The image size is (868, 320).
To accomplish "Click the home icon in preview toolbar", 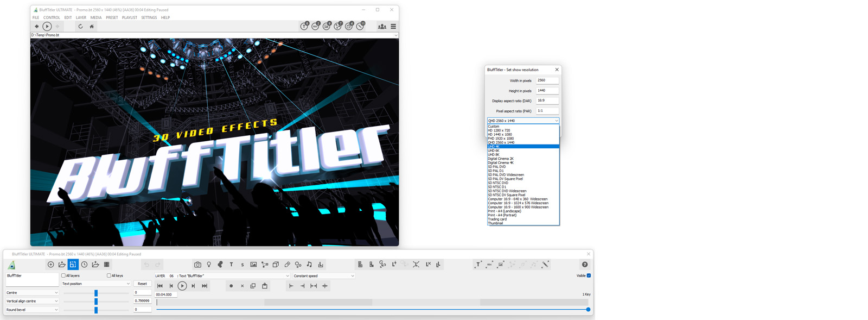I will coord(92,26).
